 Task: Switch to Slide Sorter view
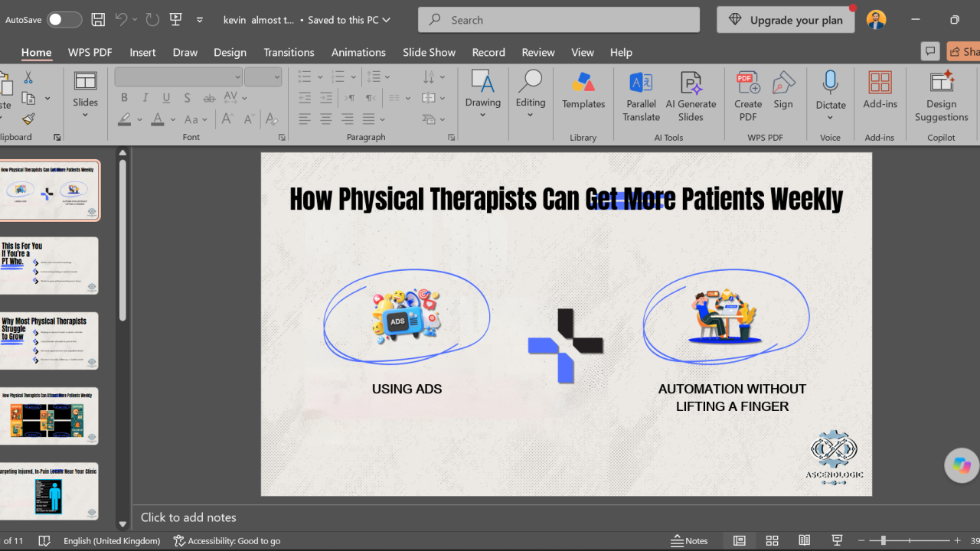point(772,540)
